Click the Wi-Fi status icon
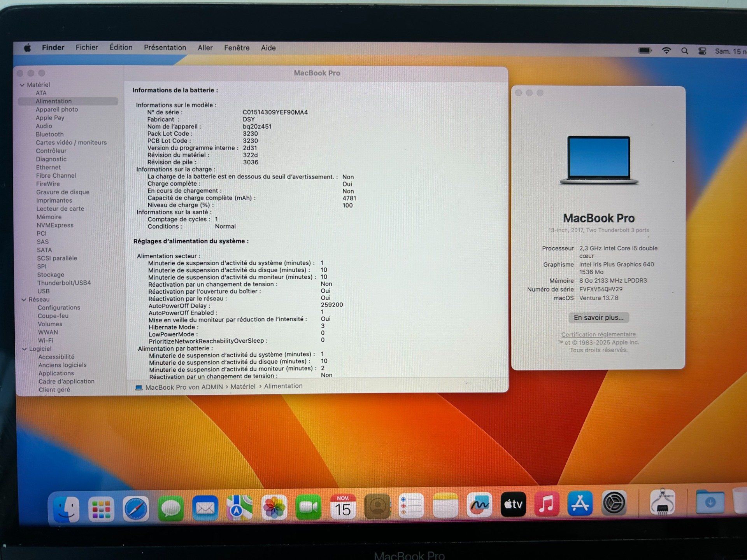 [x=666, y=51]
